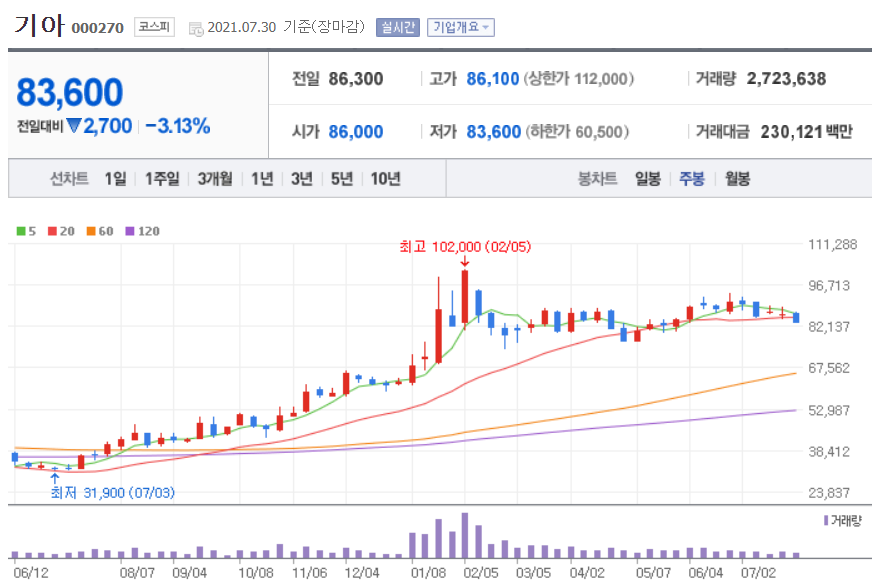
Task: Click the 67,562 y-axis price label
Action: click(x=829, y=368)
